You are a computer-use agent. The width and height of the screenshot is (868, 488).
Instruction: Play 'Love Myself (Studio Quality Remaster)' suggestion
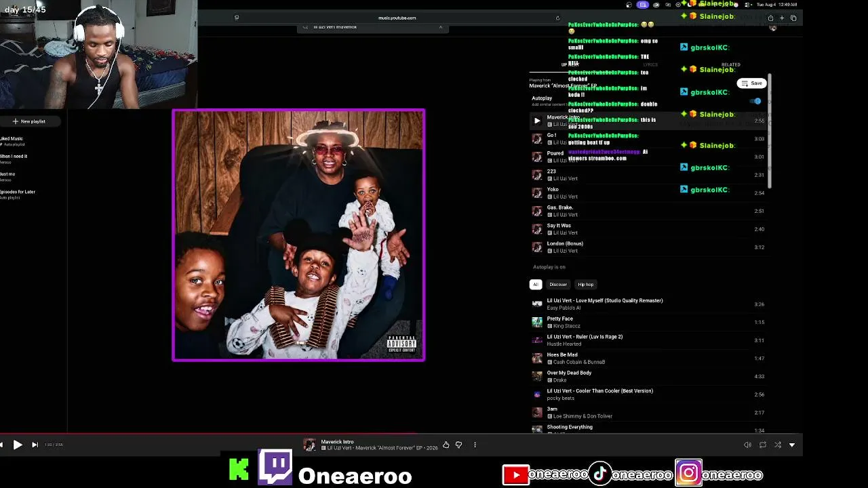click(648, 304)
